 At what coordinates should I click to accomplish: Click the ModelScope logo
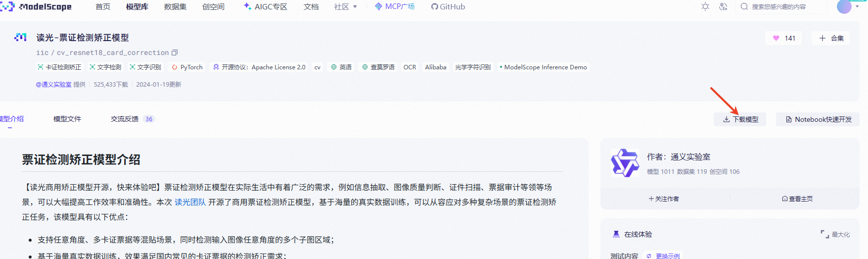[x=36, y=6]
